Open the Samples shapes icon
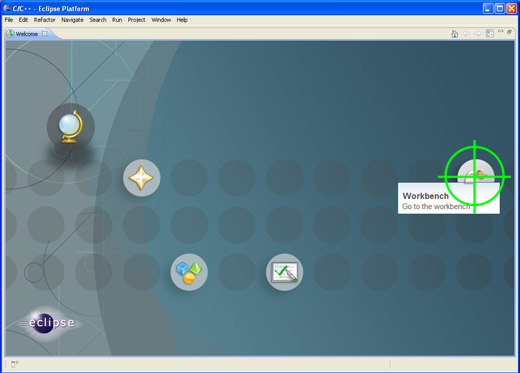520x373 pixels. [189, 272]
